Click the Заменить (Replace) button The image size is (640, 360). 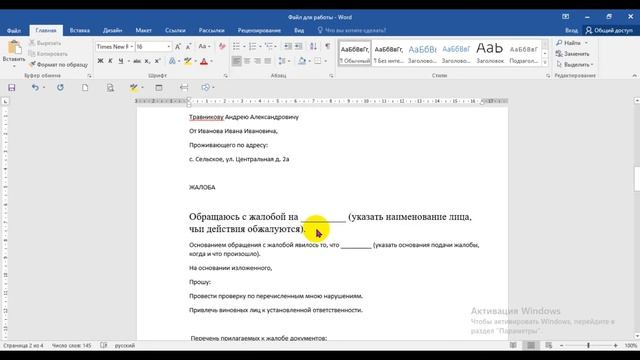tap(573, 53)
